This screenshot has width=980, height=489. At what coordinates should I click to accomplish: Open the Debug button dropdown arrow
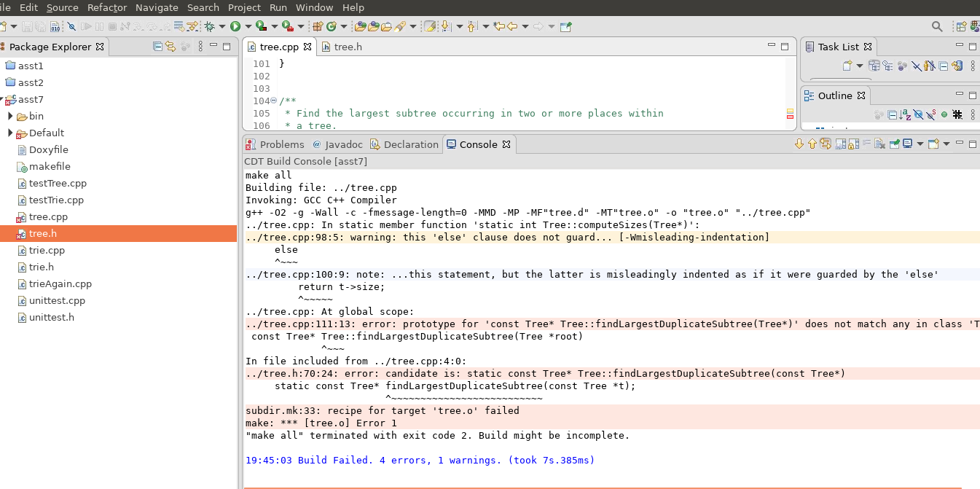(x=222, y=26)
